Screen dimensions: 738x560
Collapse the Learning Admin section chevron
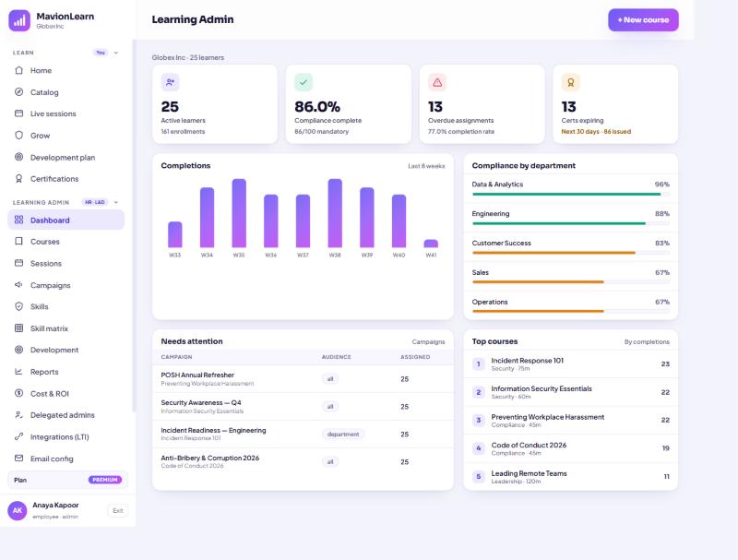click(116, 202)
